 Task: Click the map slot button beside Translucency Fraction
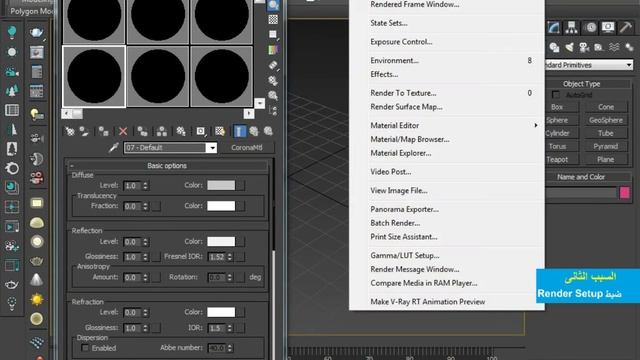[156, 206]
